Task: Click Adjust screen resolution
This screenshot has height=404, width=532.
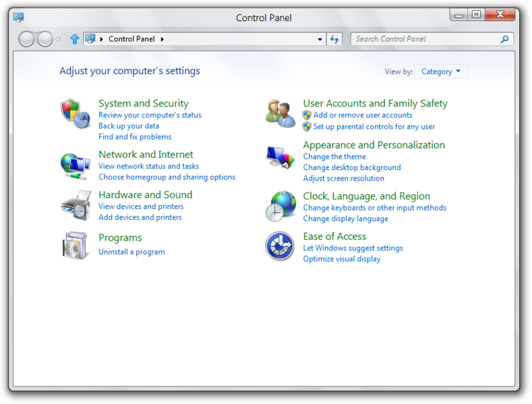Action: (343, 178)
